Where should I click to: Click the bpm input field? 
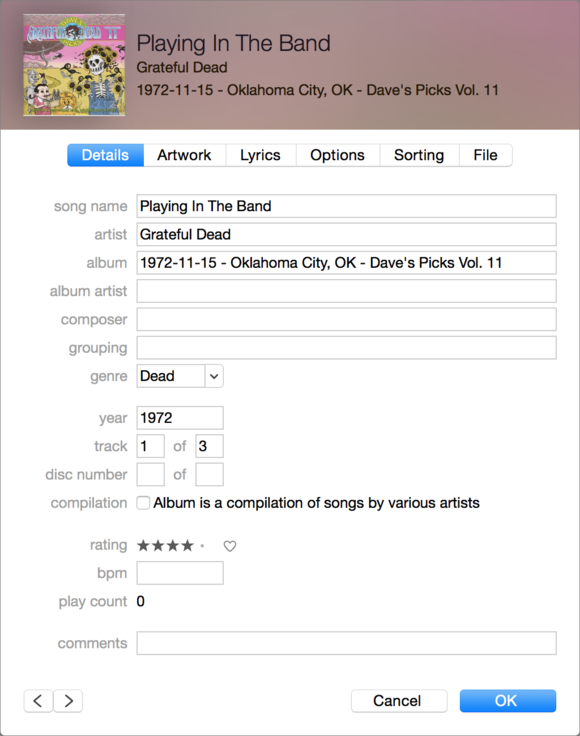180,573
